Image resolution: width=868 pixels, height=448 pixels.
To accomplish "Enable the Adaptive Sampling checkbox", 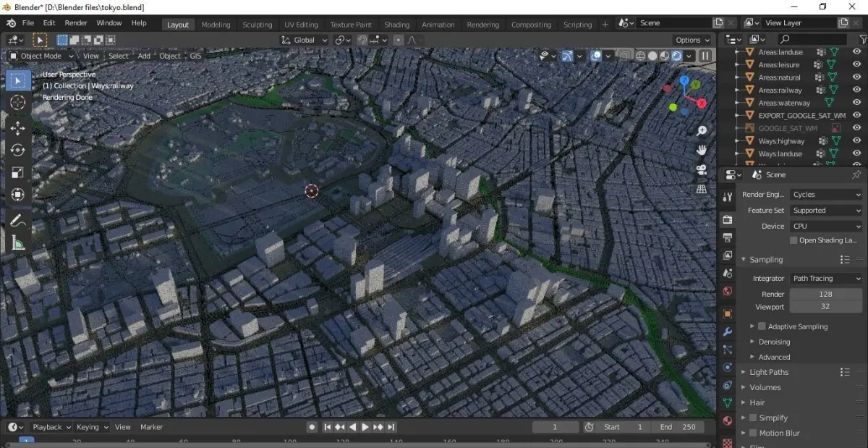I will click(762, 326).
